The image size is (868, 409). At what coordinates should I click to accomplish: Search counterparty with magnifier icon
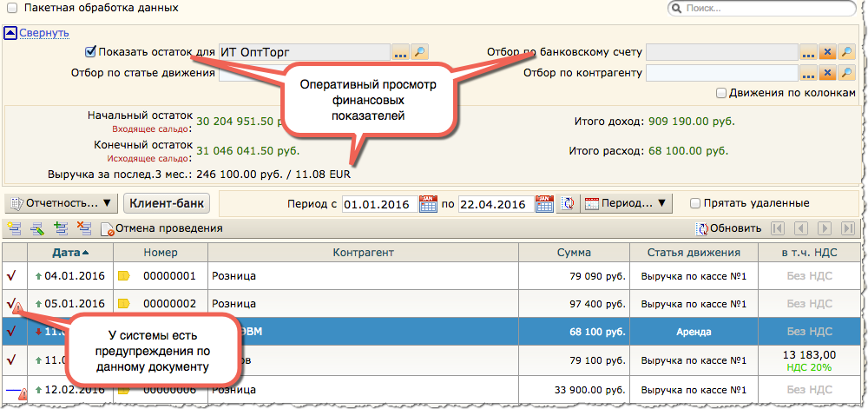846,72
